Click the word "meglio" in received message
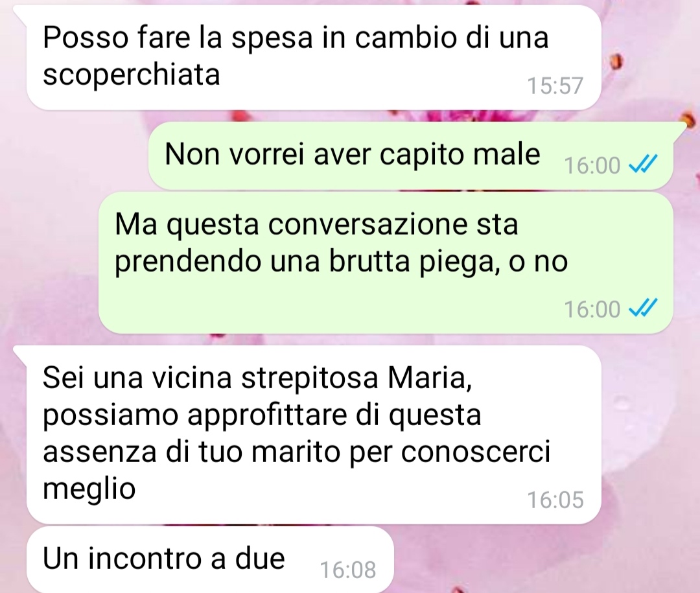The height and width of the screenshot is (593, 700). click(89, 490)
